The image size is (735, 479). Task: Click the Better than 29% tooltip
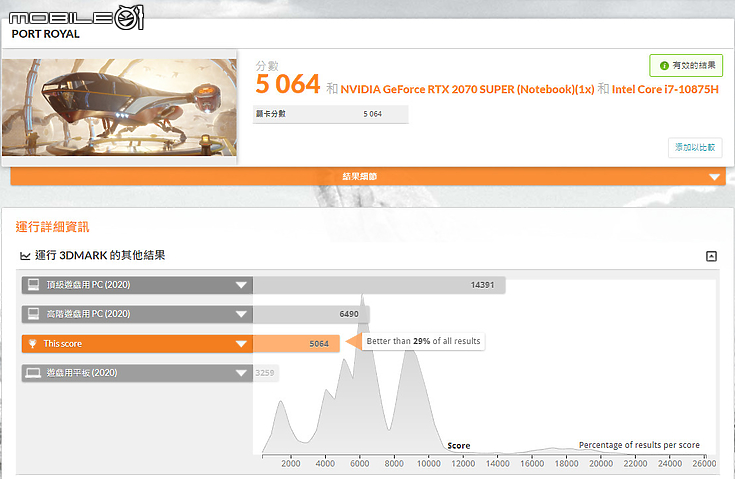point(423,341)
